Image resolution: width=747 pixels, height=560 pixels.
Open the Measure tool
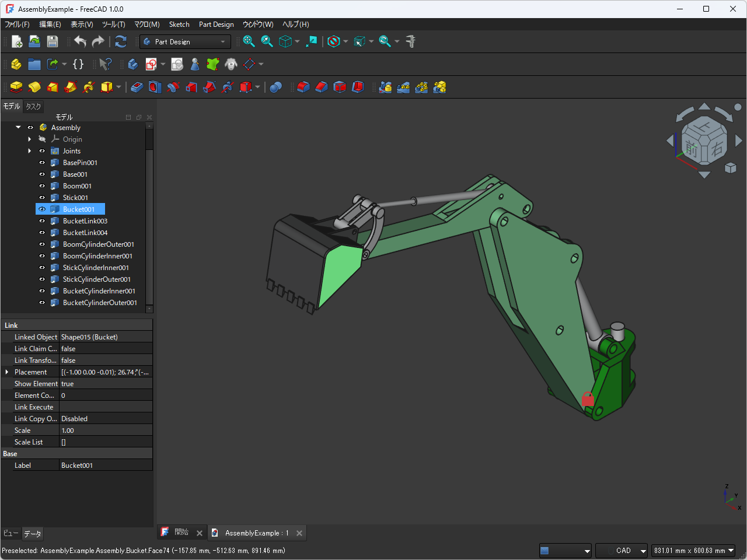point(410,41)
